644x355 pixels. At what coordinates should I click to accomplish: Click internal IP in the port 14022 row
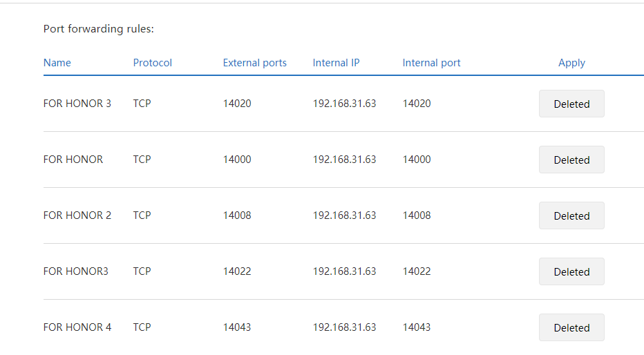[x=344, y=271]
